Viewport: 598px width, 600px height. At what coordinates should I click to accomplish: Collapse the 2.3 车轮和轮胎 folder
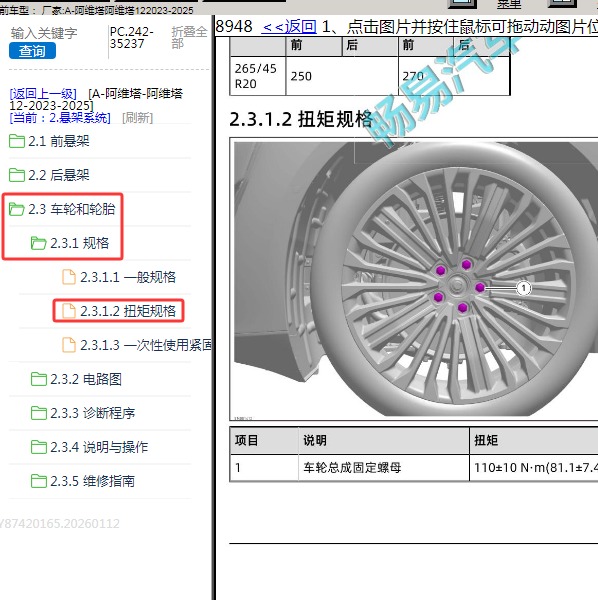(x=72, y=209)
